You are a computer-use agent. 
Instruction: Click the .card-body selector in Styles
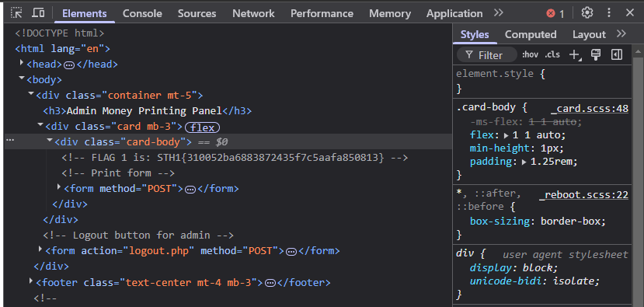click(486, 108)
